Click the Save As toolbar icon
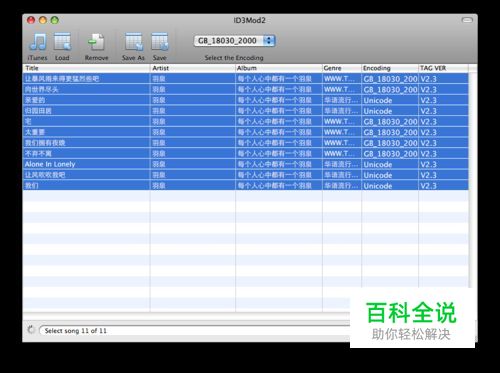This screenshot has width=500, height=373. (x=134, y=42)
